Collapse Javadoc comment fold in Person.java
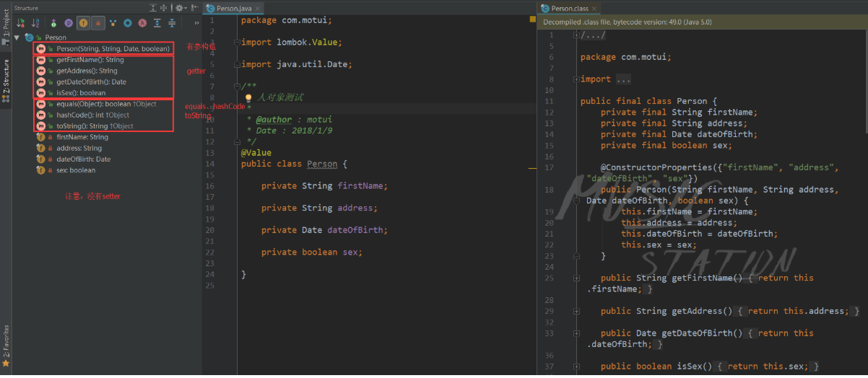 237,87
